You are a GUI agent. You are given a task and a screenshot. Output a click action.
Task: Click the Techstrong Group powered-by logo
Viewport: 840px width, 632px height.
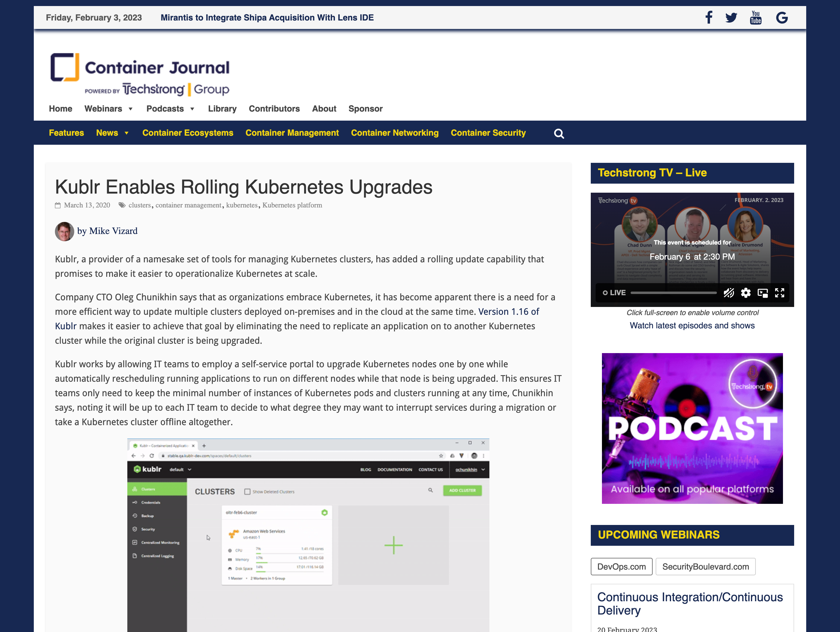(157, 90)
